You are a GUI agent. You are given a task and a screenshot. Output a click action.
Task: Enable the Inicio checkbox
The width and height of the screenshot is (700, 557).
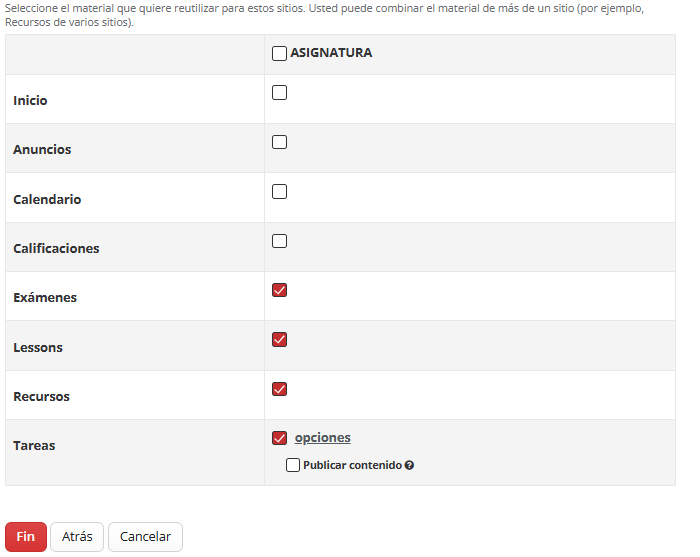point(279,93)
